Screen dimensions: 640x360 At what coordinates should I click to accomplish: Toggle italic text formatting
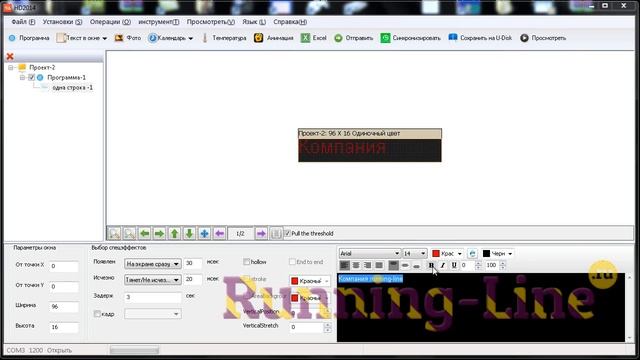442,265
